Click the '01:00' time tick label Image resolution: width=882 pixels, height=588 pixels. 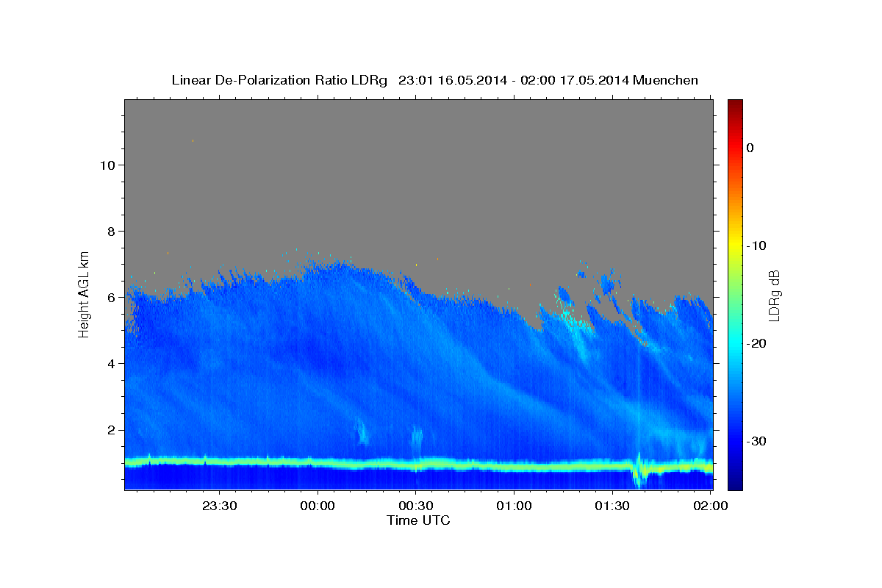pyautogui.click(x=514, y=506)
